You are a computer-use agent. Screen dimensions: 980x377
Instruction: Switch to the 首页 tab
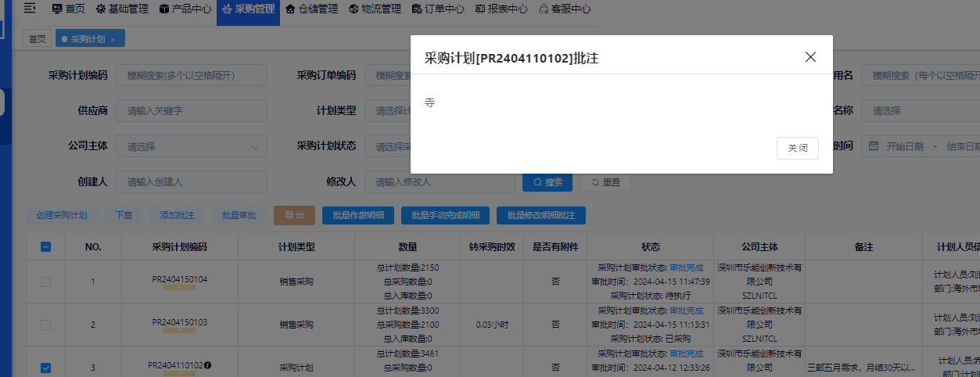[x=37, y=39]
